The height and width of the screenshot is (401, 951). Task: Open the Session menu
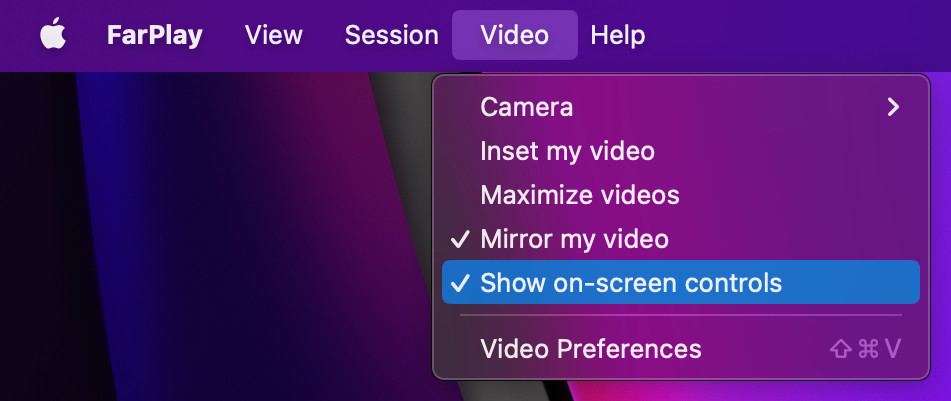tap(391, 36)
